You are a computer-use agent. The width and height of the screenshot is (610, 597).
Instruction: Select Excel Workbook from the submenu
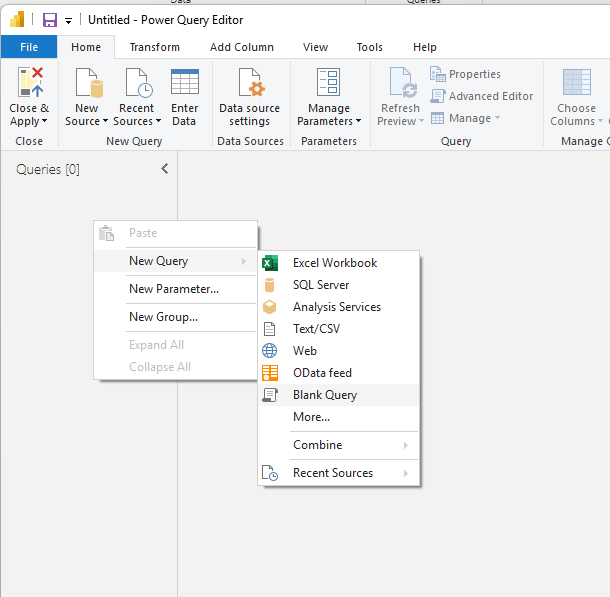coord(334,263)
